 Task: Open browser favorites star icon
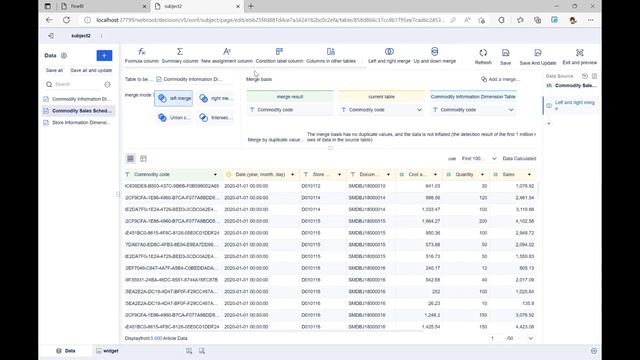[520, 20]
